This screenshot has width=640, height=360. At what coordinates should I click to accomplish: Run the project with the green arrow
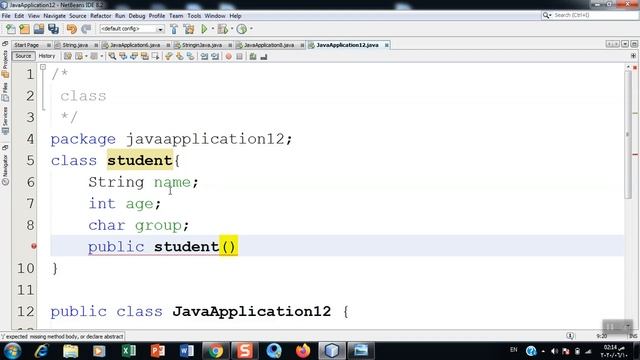tap(204, 29)
